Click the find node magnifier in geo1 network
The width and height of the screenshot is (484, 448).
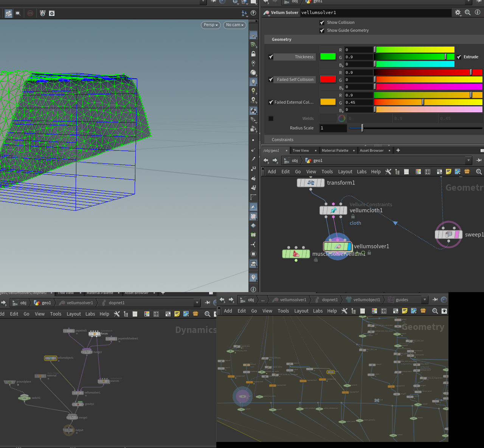tap(479, 172)
